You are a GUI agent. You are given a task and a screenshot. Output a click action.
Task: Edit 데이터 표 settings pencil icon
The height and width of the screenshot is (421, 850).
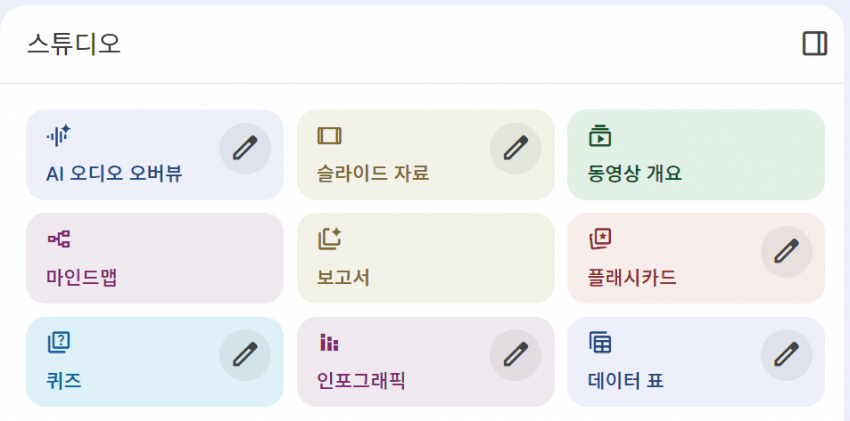[x=786, y=355]
